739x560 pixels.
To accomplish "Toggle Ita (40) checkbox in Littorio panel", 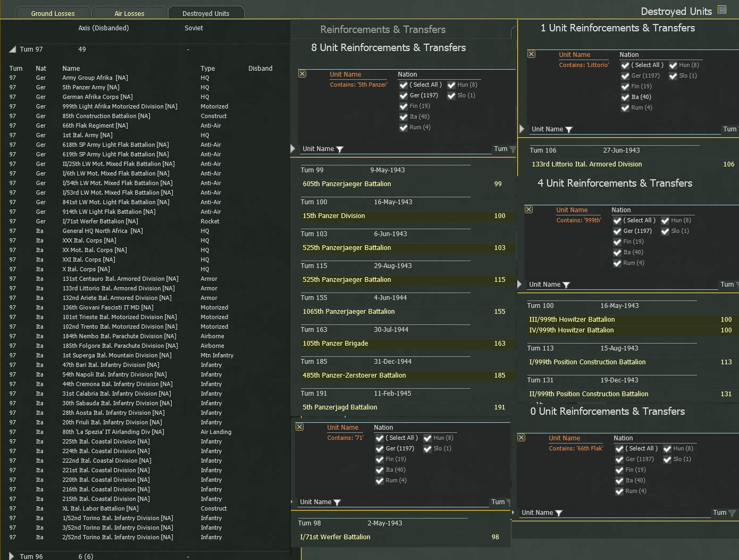I will (625, 97).
